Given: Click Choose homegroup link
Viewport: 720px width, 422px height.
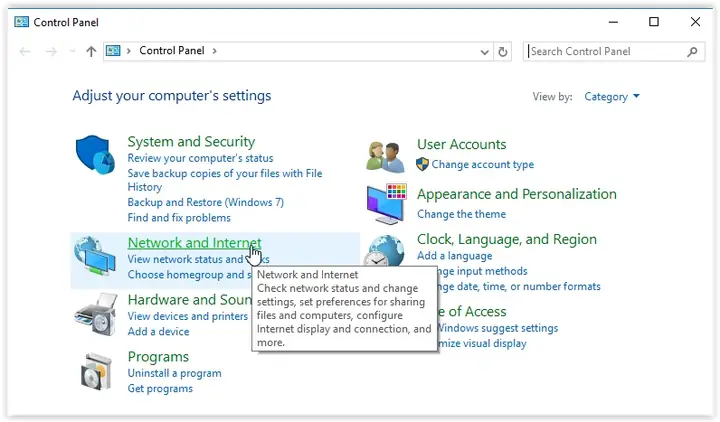Looking at the screenshot, I should tap(189, 275).
